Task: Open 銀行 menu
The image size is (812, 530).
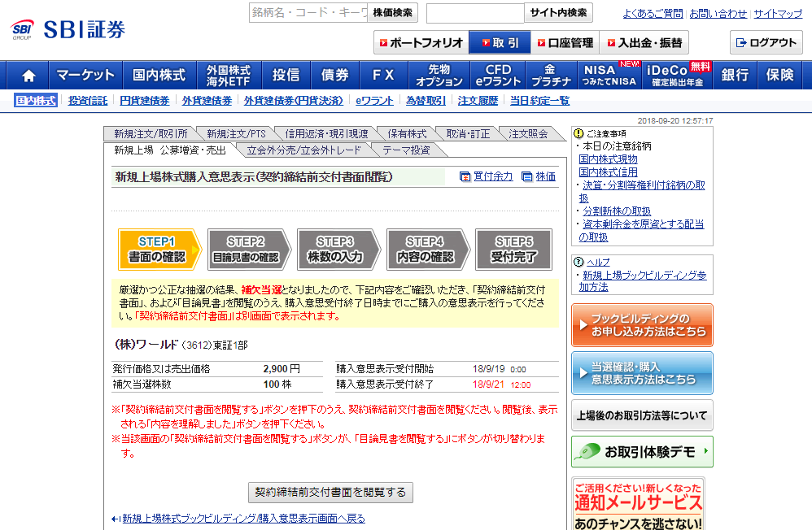Action: tap(735, 75)
